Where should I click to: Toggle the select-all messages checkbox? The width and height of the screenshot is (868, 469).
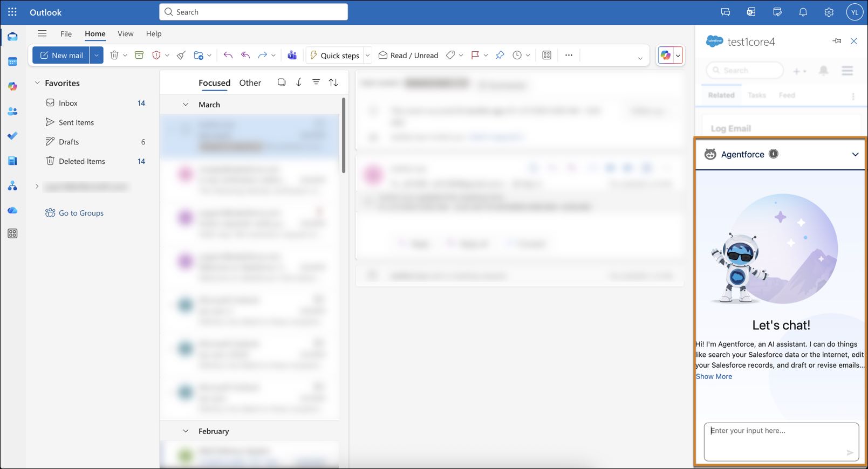click(282, 82)
